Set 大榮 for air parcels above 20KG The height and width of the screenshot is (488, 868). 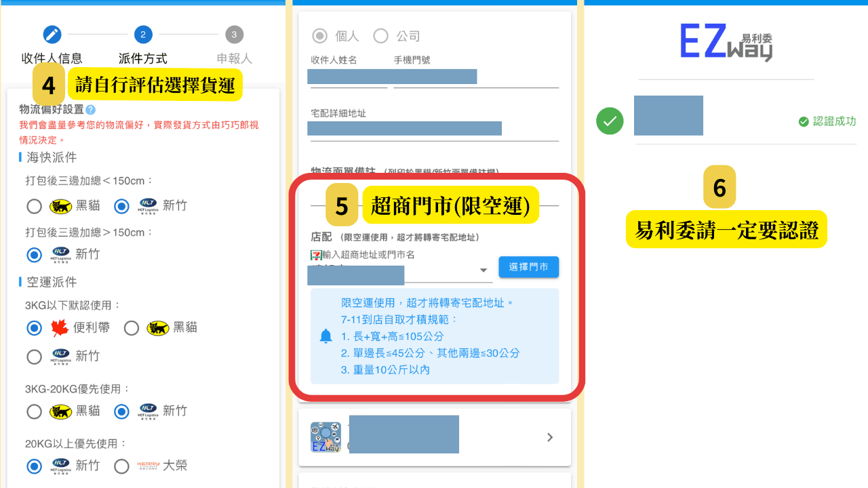point(122,466)
